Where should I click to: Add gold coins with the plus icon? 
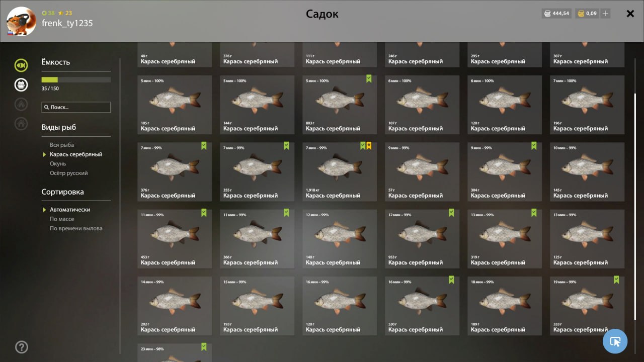[605, 14]
